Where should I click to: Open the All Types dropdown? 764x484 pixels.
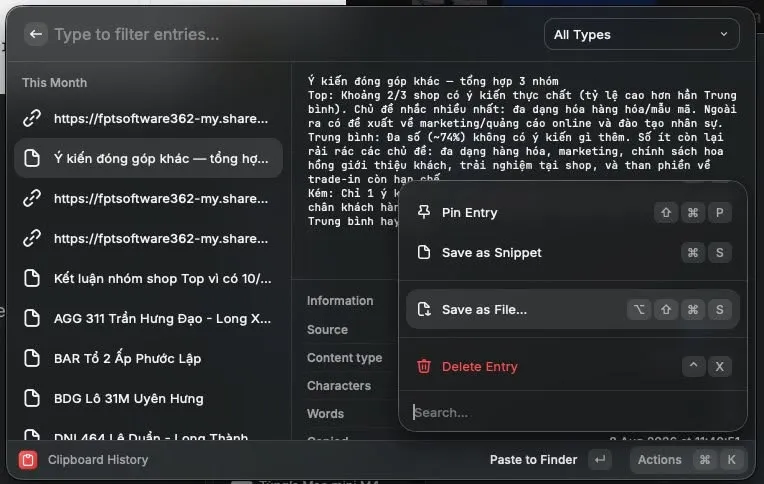(641, 34)
